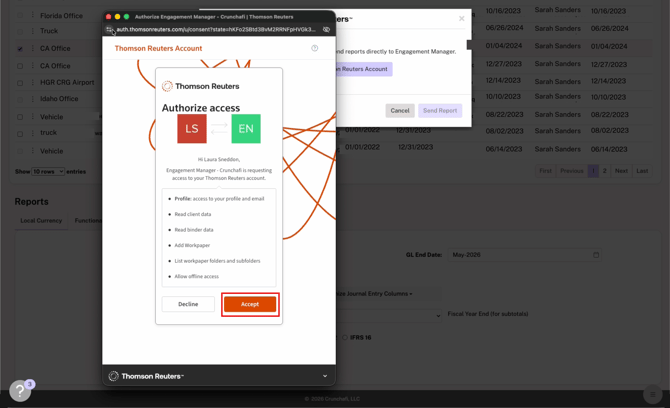Open row actions dots for Vehicle row dated 06/14/2023
This screenshot has width=670, height=408.
tap(32, 150)
